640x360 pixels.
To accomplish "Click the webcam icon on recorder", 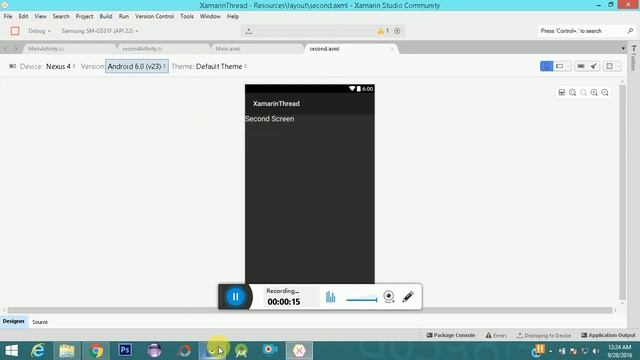I will click(389, 297).
